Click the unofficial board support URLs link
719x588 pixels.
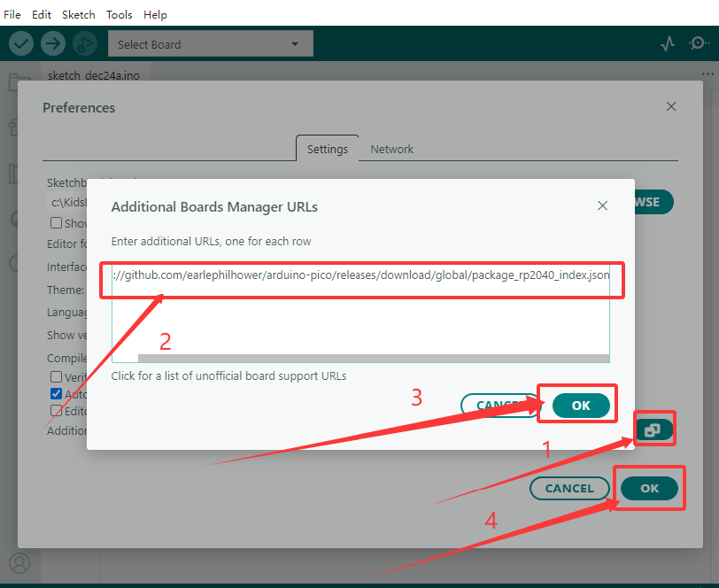pyautogui.click(x=228, y=376)
